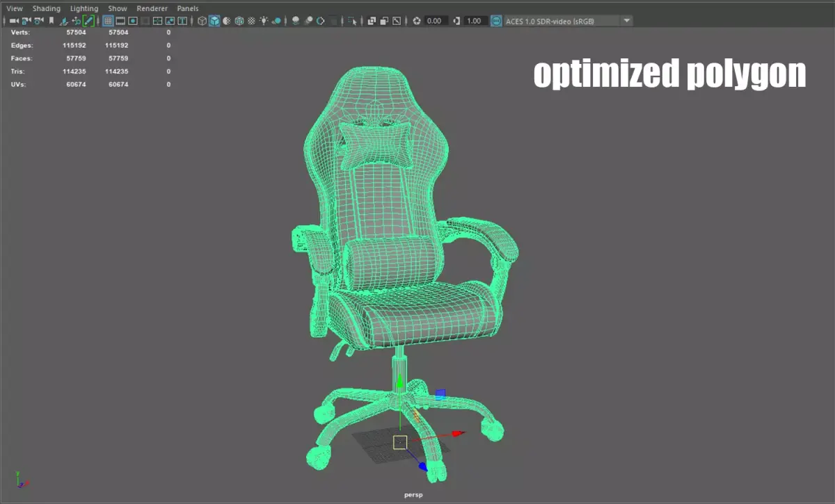Click the exposure toggle button
The image size is (835, 504).
pos(418,21)
